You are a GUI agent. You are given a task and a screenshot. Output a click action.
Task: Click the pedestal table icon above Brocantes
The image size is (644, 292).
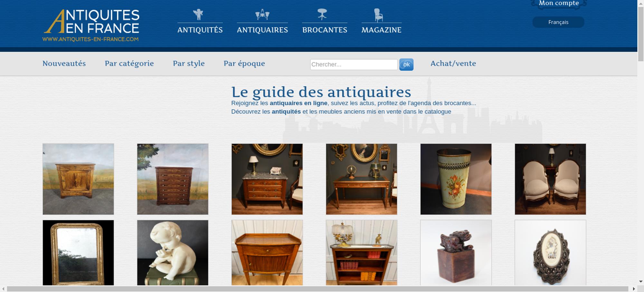tap(322, 14)
